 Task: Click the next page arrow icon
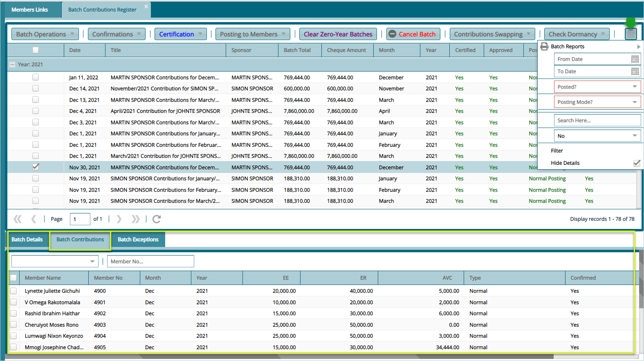(x=119, y=219)
